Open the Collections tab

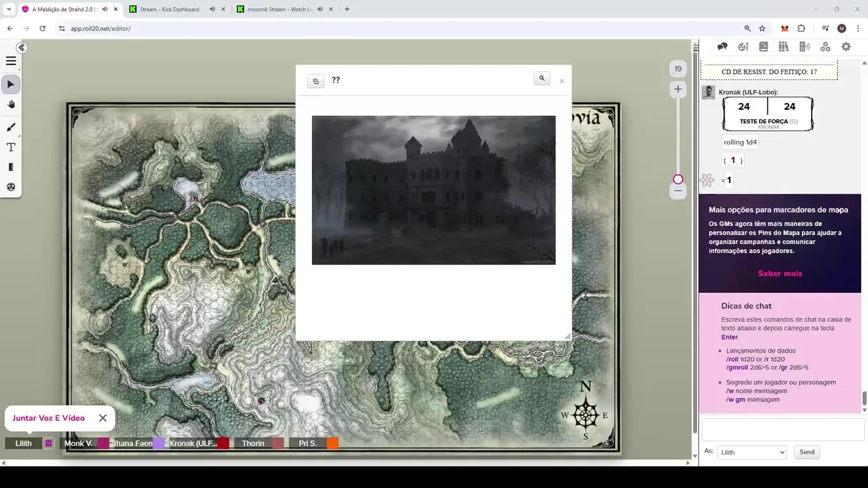pos(825,47)
